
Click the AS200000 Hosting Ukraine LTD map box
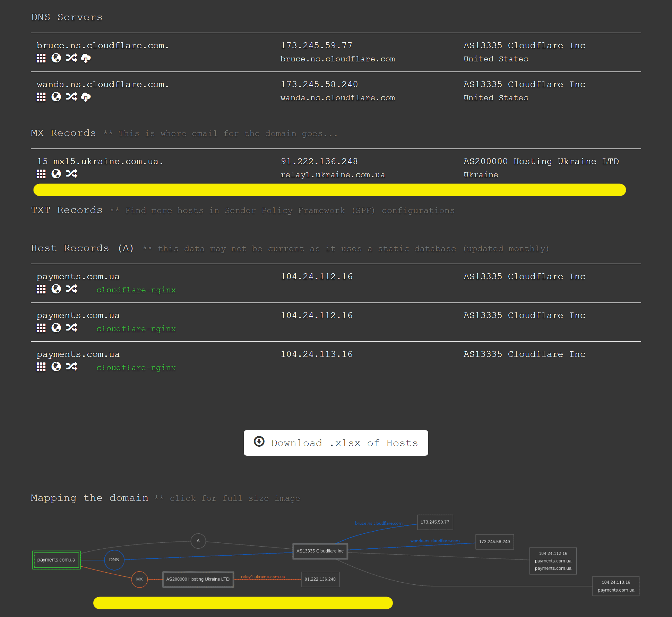tap(198, 579)
